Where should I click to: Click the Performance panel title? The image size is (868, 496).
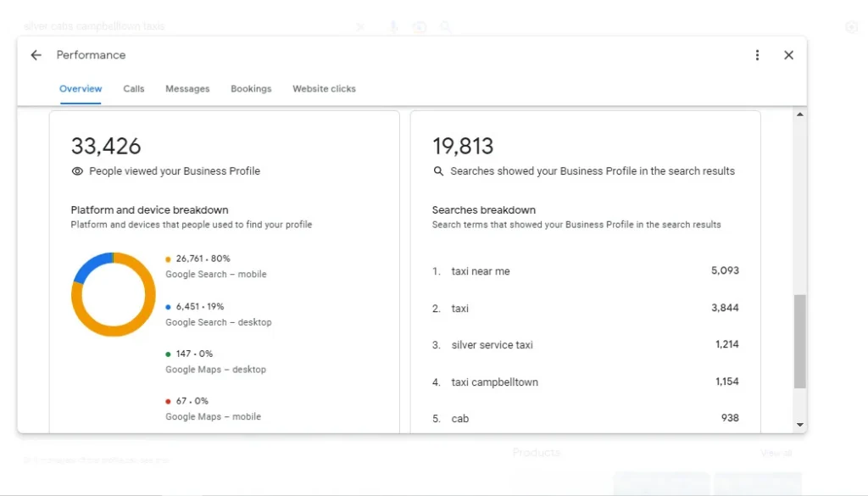(x=91, y=55)
